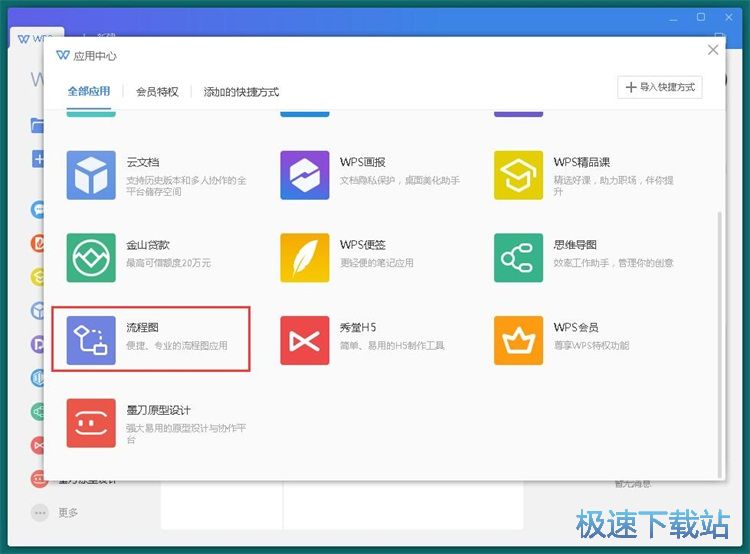Click the 金山贷款 title text

click(x=148, y=245)
